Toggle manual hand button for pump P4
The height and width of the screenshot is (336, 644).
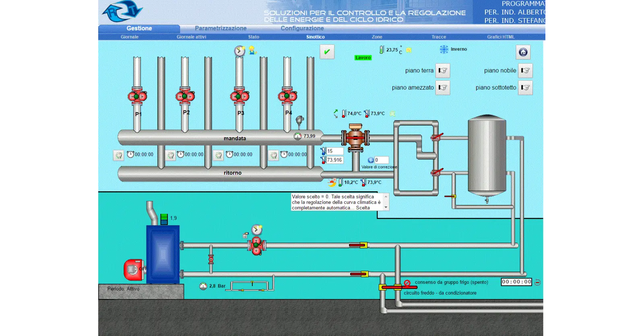click(274, 155)
